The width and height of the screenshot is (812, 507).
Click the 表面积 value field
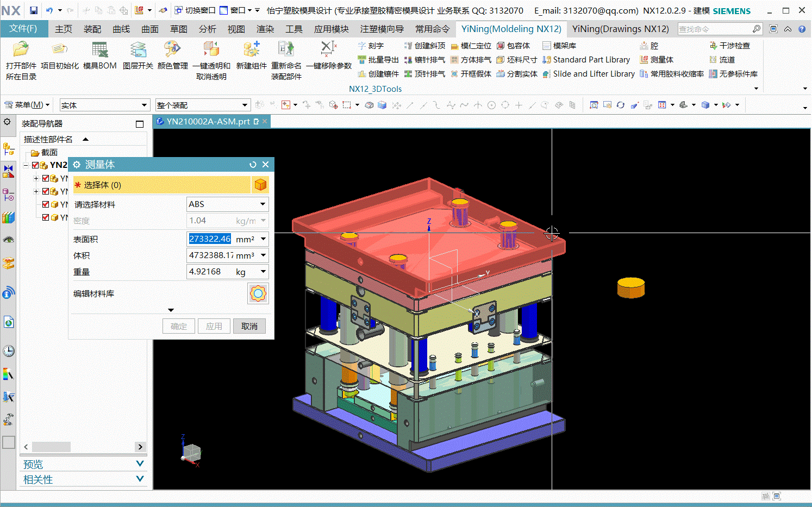click(x=210, y=239)
